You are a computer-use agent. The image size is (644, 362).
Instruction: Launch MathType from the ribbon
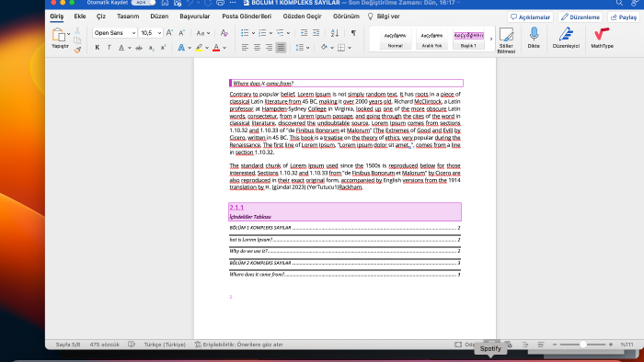[602, 38]
